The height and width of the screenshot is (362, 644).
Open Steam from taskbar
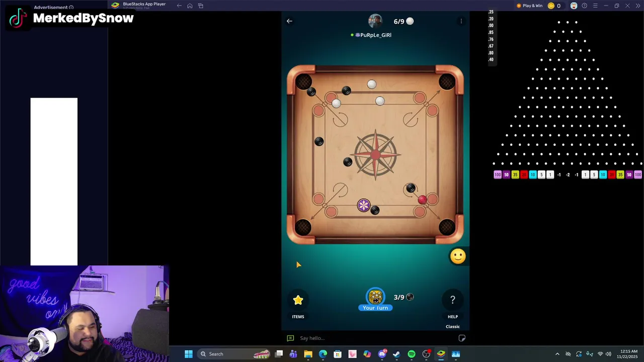click(396, 354)
